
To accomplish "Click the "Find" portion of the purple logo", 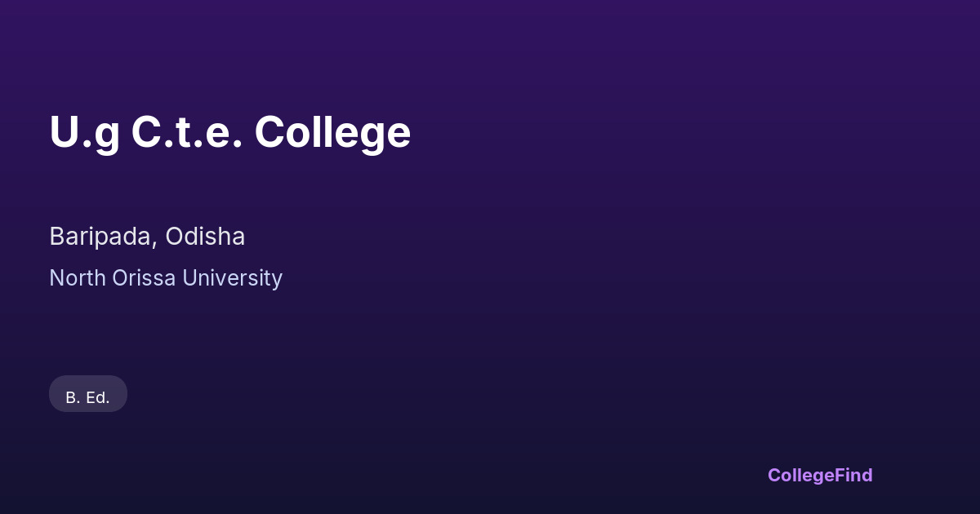I will [x=853, y=475].
